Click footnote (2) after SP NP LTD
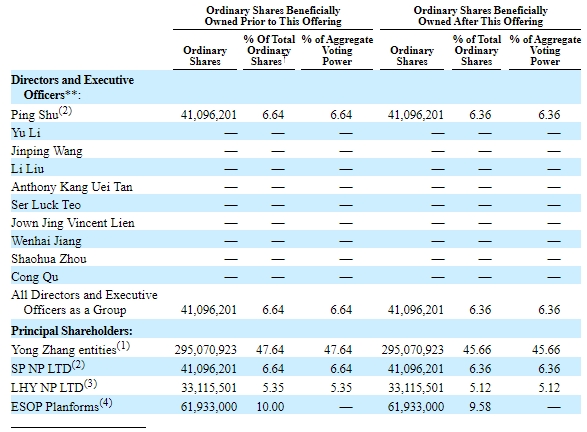The image size is (587, 432). click(x=78, y=365)
